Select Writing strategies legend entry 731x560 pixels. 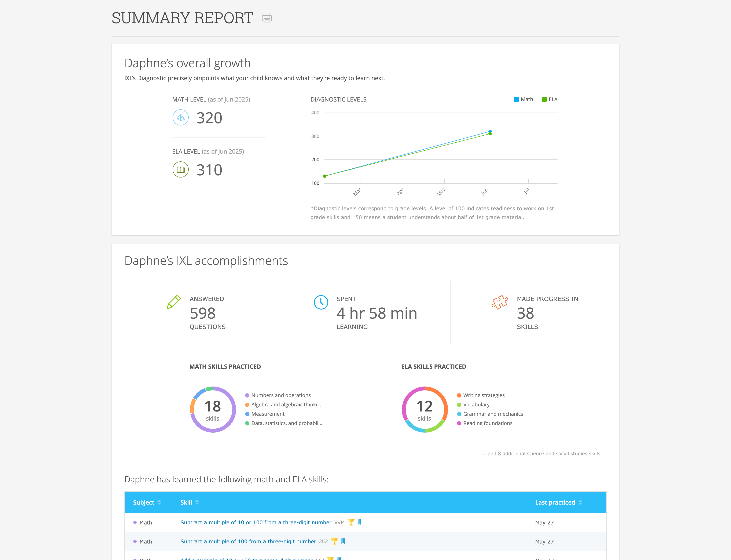coord(481,395)
